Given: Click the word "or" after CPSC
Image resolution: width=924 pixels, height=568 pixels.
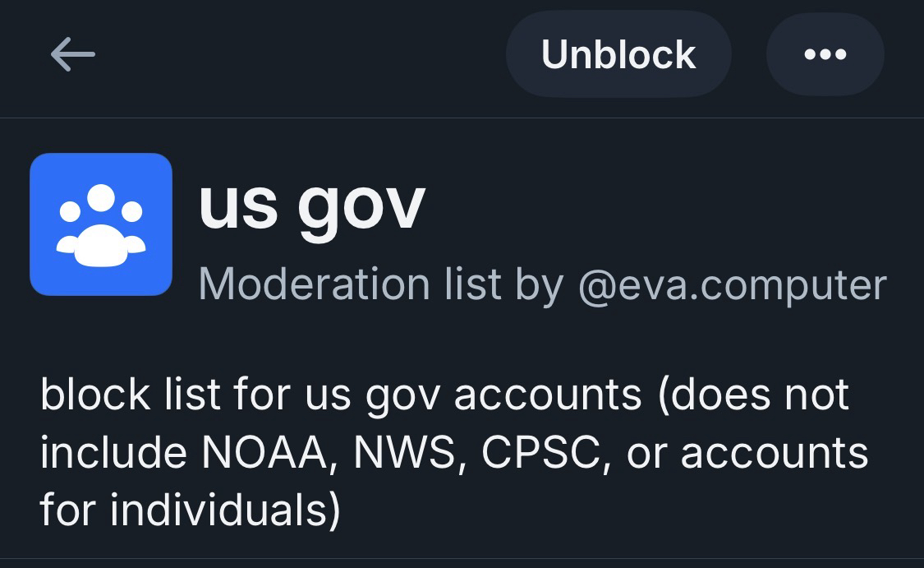Looking at the screenshot, I should 645,452.
